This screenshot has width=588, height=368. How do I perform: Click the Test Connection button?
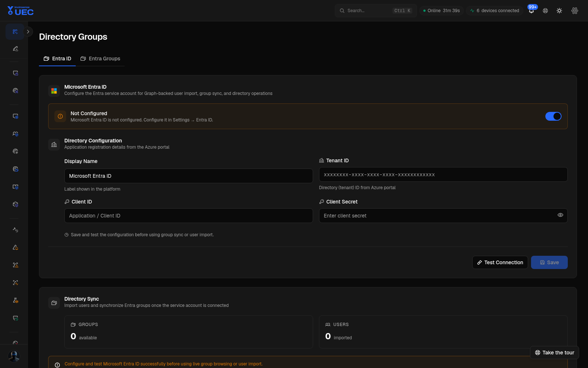pos(500,262)
